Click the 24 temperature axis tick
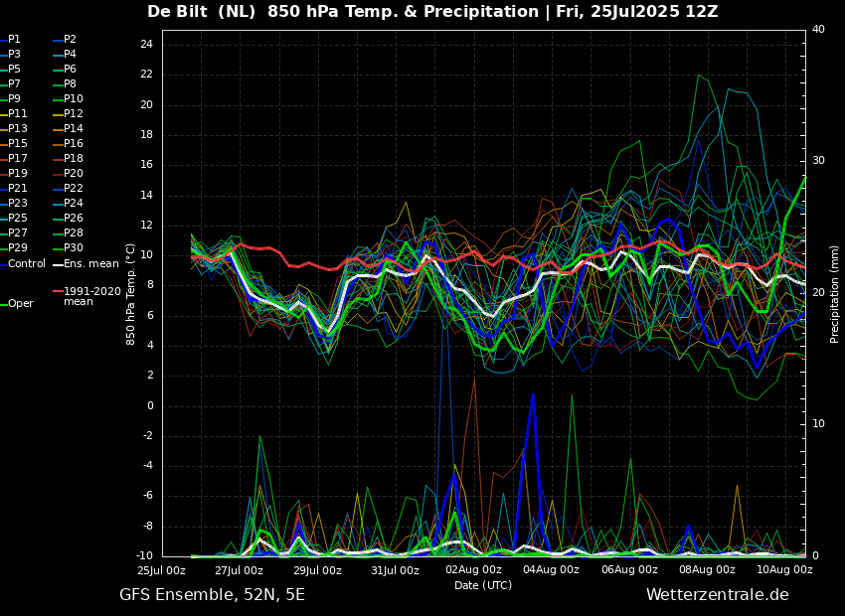Image resolution: width=845 pixels, height=616 pixels. point(146,45)
